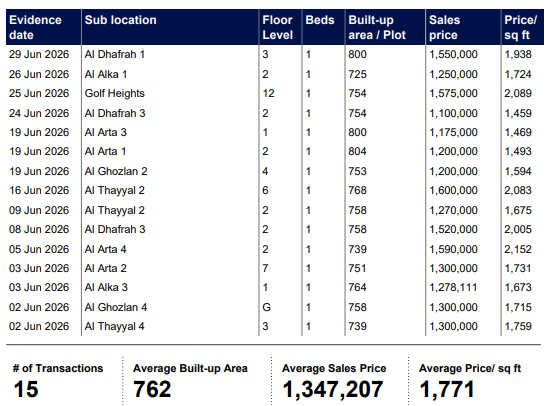Click the 'Average Built-up Area' label
Image resolution: width=556 pixels, height=406 pixels.
point(190,368)
